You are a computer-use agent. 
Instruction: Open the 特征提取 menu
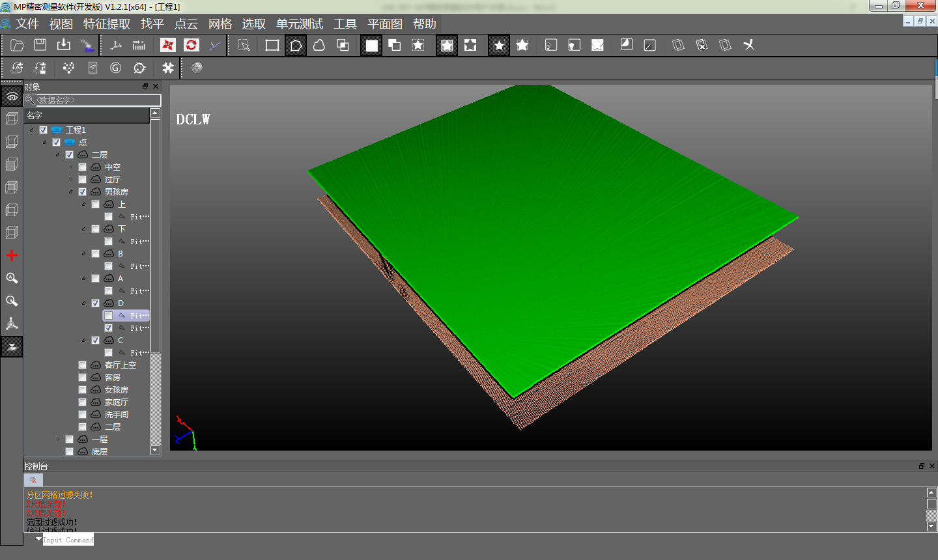[x=107, y=24]
